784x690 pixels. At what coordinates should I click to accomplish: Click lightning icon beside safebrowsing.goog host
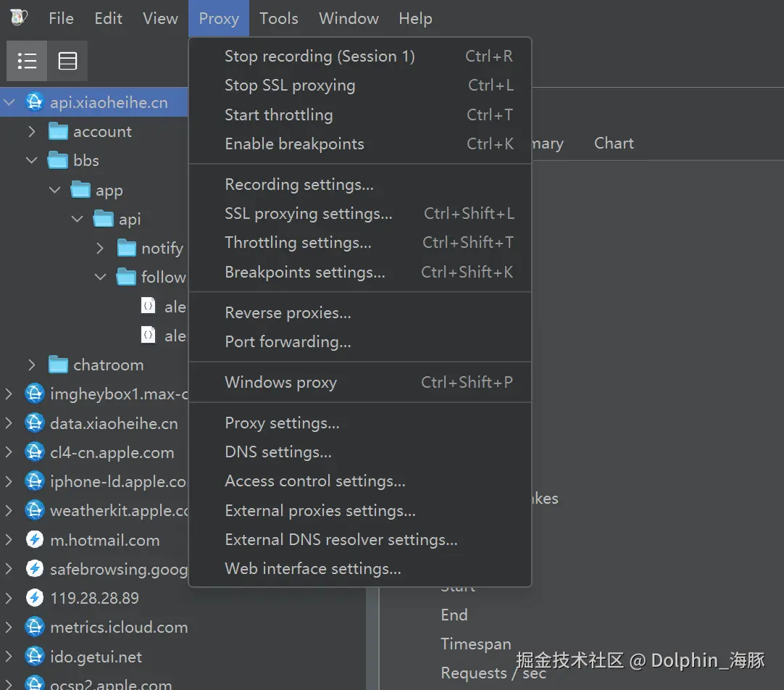coord(35,568)
